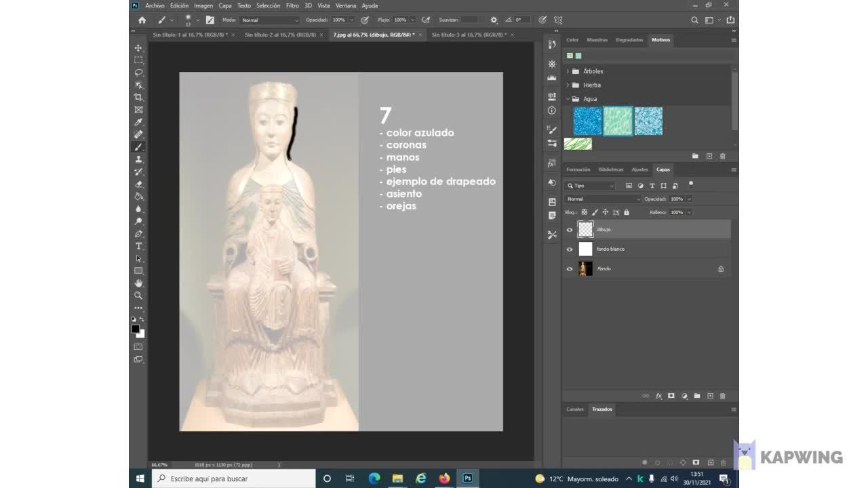This screenshot has width=868, height=488.
Task: Choose the Horizontal Type tool
Action: pyautogui.click(x=138, y=246)
